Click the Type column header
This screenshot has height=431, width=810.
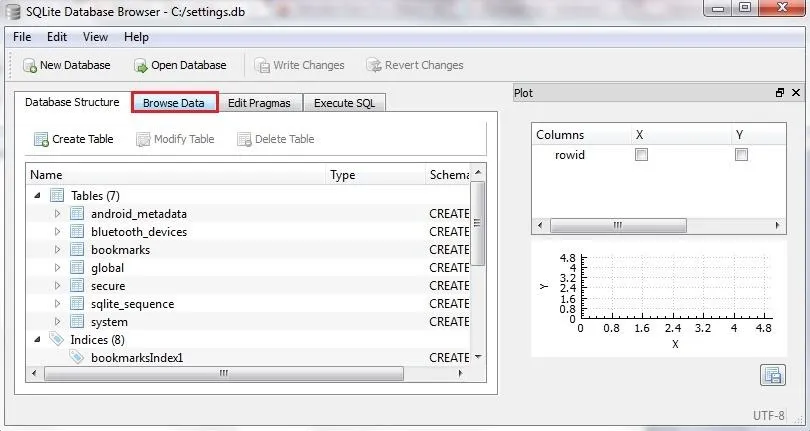click(376, 175)
